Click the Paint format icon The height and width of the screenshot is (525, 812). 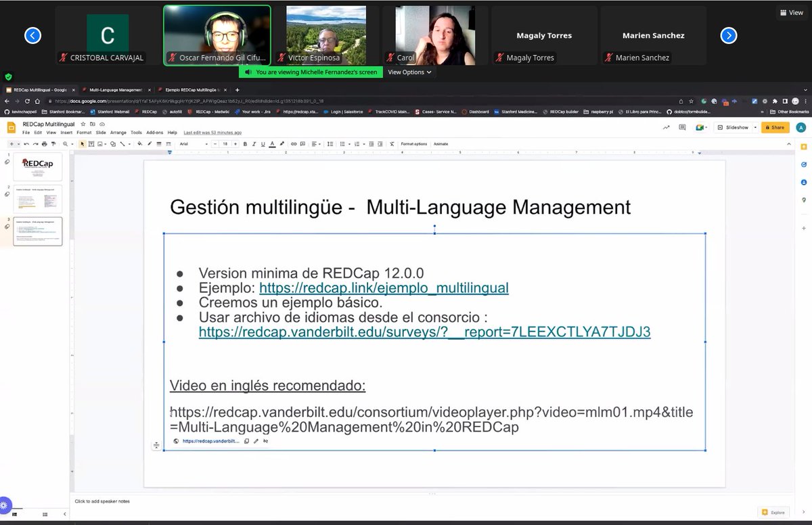53,144
